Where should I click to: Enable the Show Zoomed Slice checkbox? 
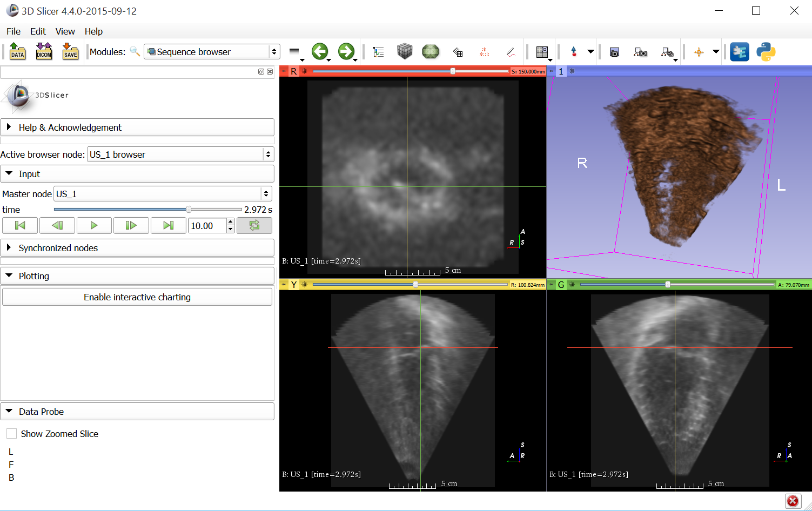coord(11,434)
